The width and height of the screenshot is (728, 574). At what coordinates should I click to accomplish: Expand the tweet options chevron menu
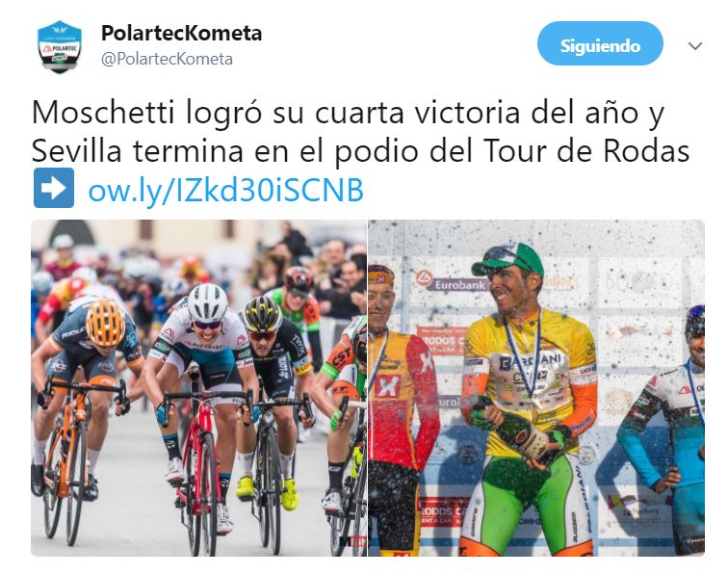(x=694, y=46)
